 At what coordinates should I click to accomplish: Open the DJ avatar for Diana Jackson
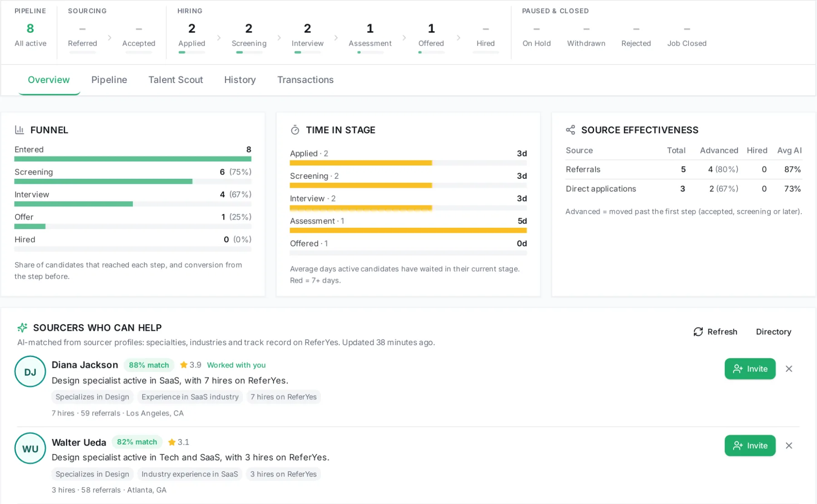click(x=30, y=372)
